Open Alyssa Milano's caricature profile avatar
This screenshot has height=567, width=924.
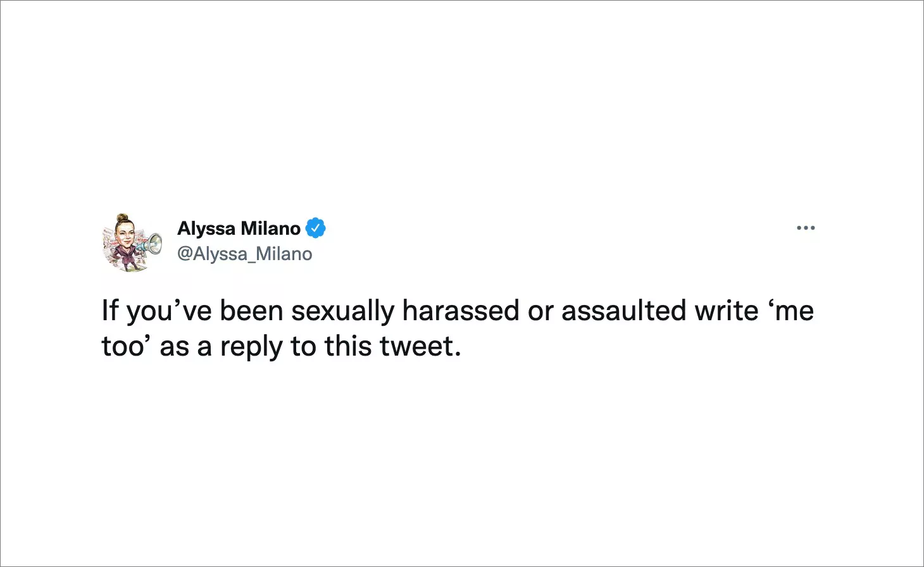pos(130,244)
